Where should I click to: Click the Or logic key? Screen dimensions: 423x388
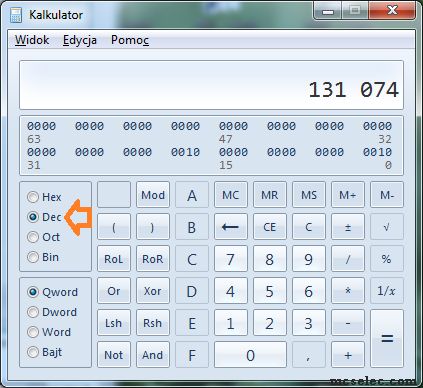click(114, 291)
